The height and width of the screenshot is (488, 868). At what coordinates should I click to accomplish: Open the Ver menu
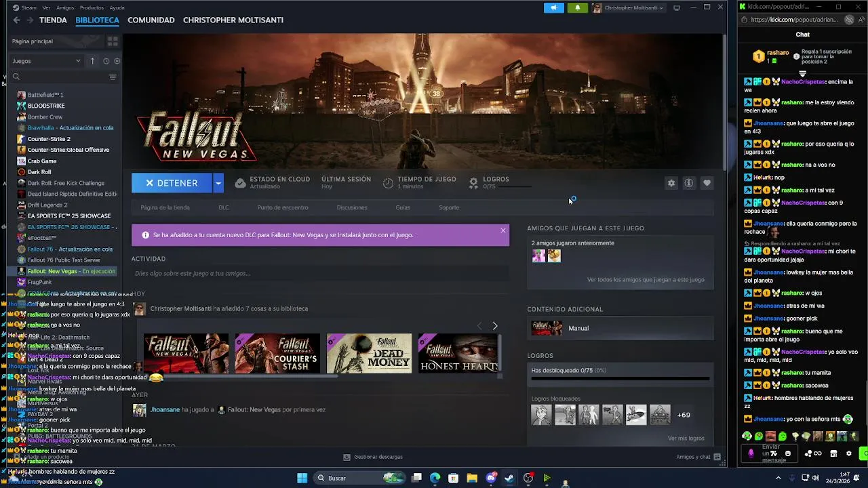tap(46, 7)
